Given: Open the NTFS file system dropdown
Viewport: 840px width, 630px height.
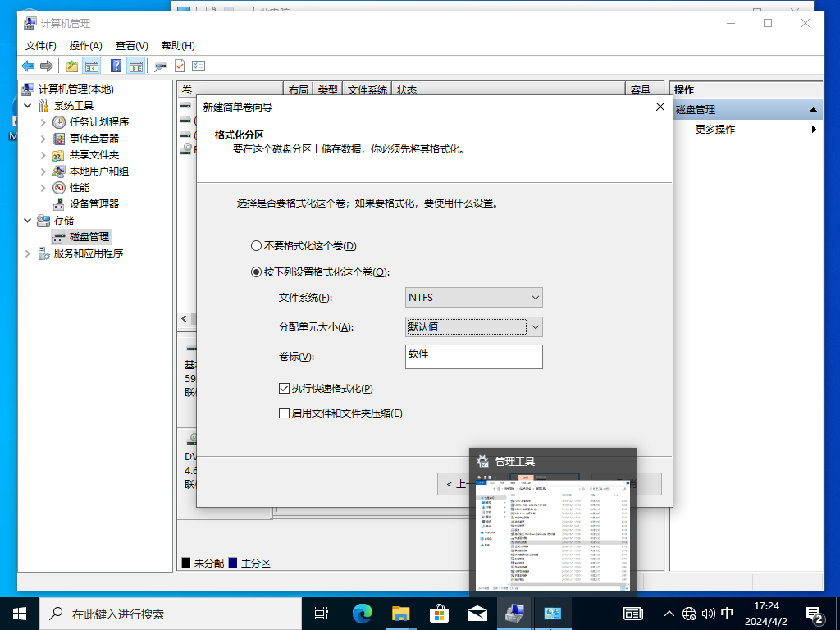Looking at the screenshot, I should tap(473, 298).
